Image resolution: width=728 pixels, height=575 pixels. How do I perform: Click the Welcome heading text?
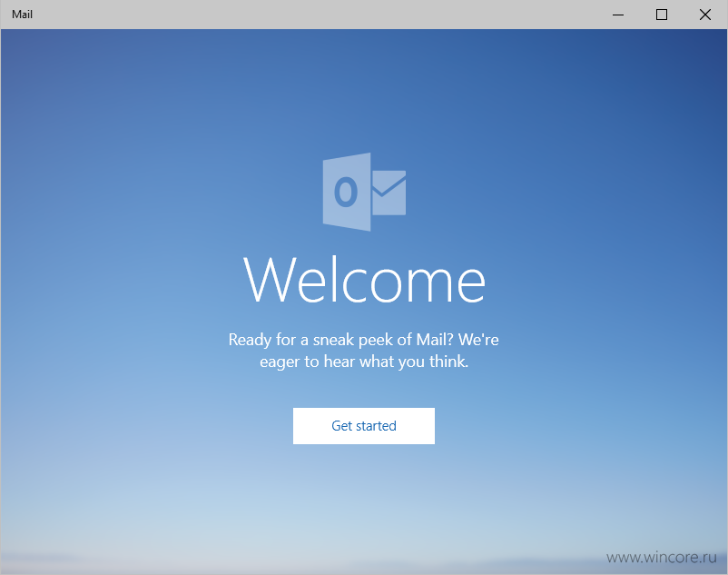click(x=365, y=279)
